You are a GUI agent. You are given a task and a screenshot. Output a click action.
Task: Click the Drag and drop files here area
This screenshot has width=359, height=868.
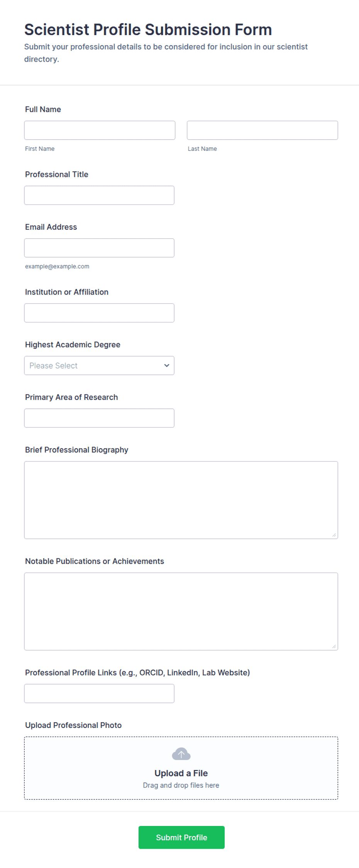coord(181,785)
